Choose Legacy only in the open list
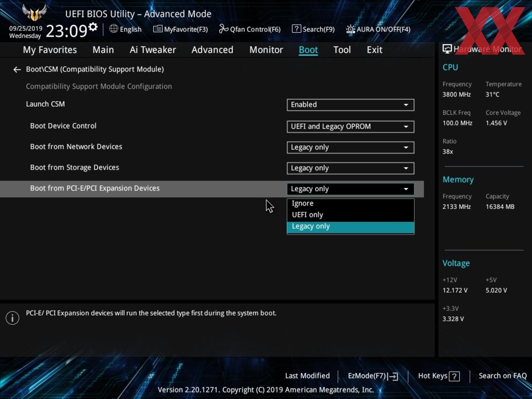The height and width of the screenshot is (399, 532). pyautogui.click(x=350, y=227)
